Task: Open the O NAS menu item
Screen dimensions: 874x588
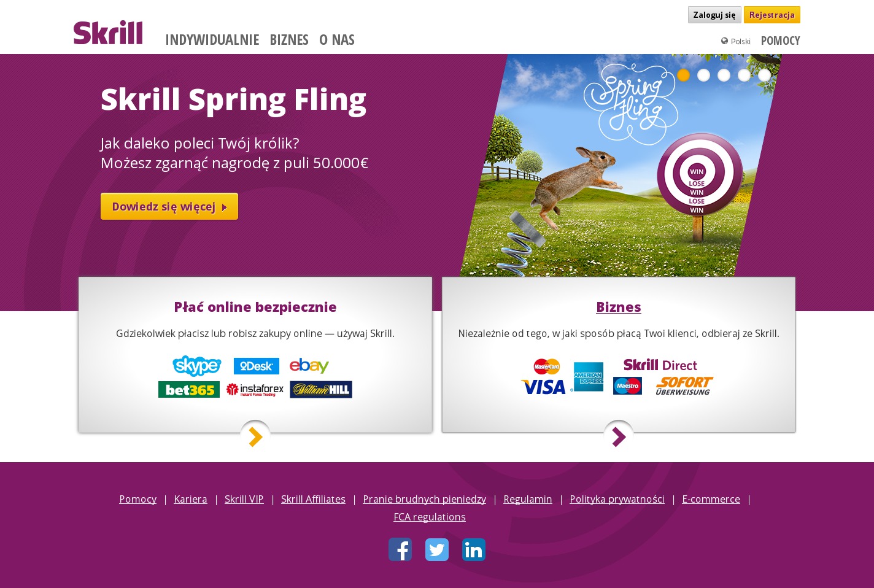Action: tap(337, 40)
